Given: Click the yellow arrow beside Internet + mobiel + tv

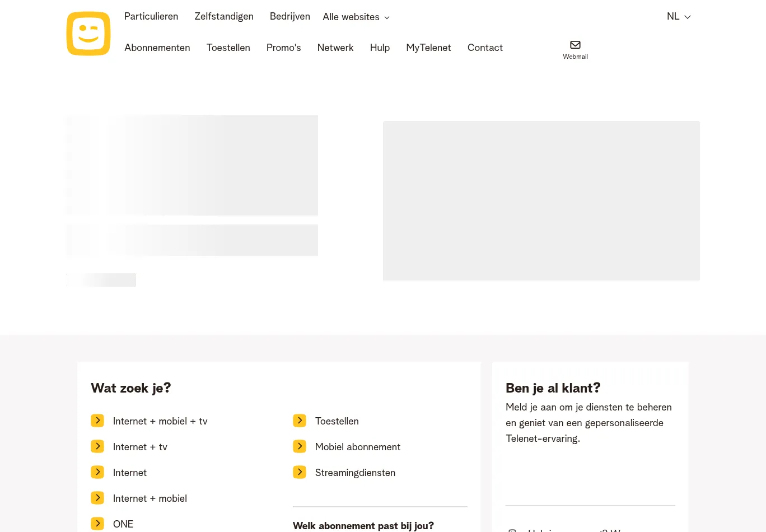Looking at the screenshot, I should [x=97, y=421].
